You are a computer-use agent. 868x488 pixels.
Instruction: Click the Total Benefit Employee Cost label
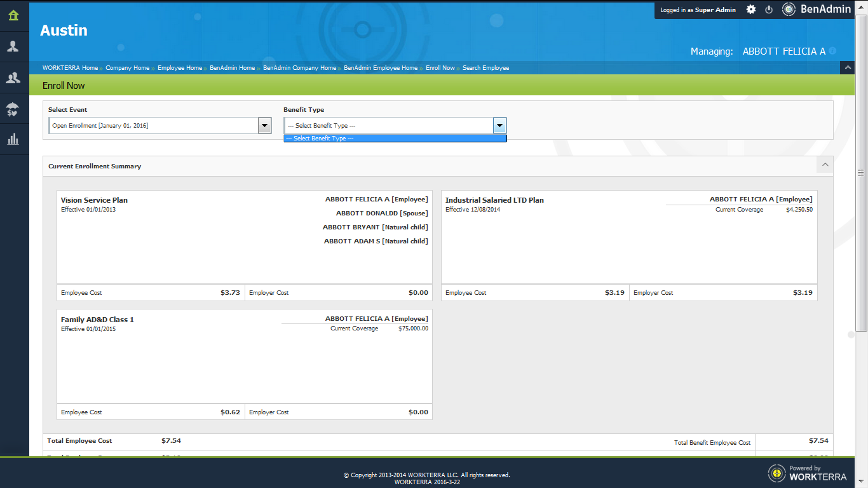[712, 443]
